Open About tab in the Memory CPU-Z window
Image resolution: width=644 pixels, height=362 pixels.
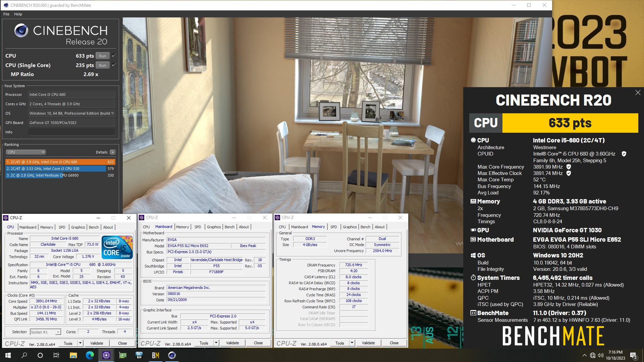(x=380, y=227)
